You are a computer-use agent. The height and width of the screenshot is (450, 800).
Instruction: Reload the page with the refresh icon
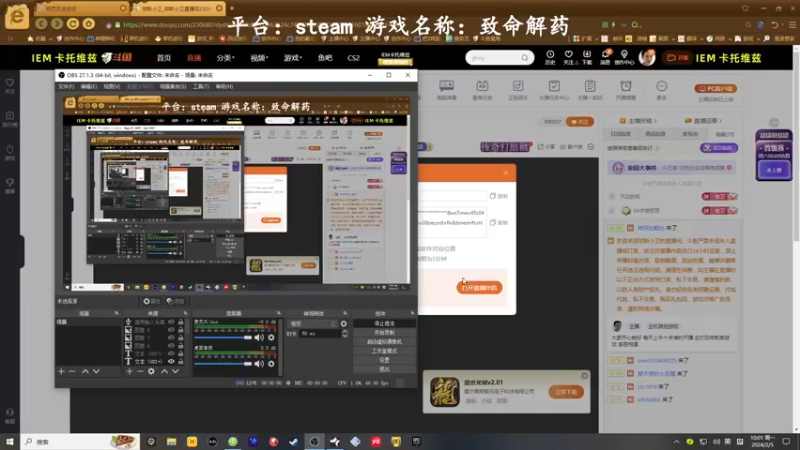click(x=73, y=23)
